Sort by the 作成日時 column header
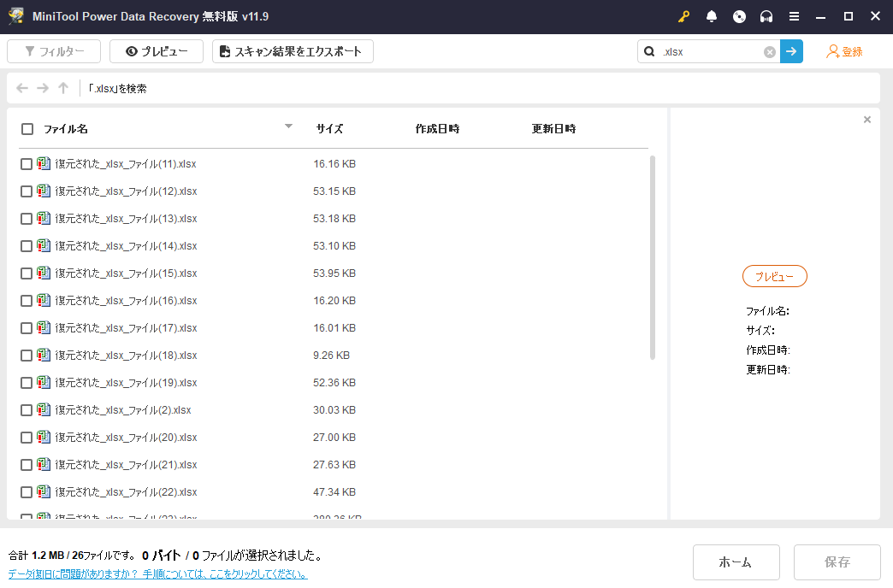 [x=437, y=129]
